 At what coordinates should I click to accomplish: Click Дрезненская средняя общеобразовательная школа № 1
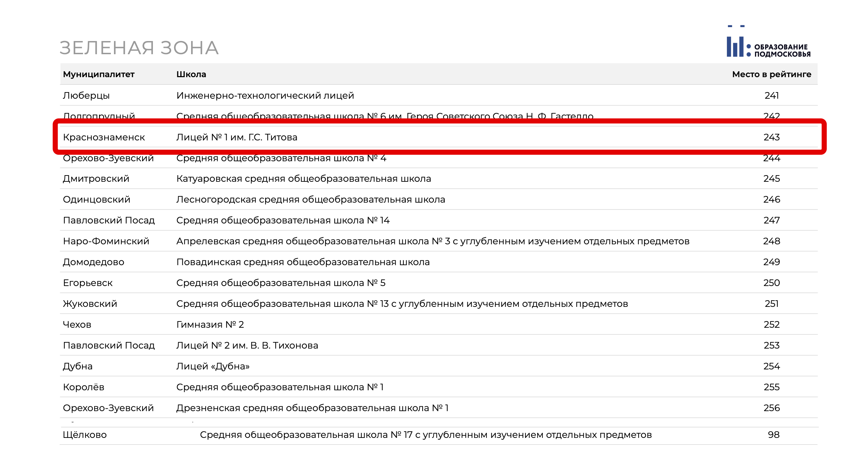pos(312,408)
